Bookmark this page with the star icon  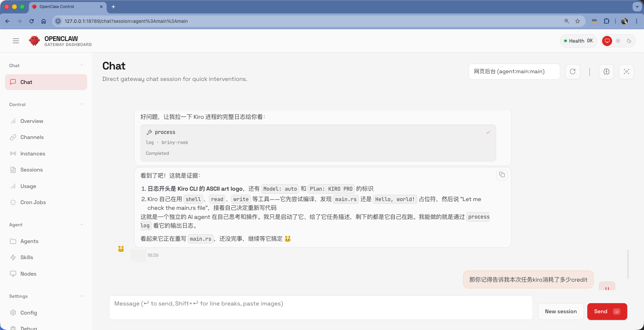578,21
